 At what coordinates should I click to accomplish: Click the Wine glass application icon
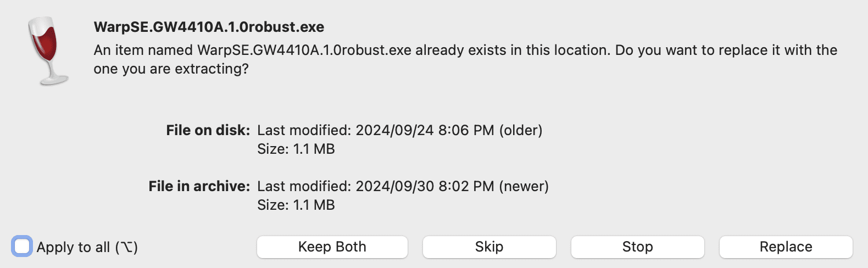pyautogui.click(x=48, y=51)
